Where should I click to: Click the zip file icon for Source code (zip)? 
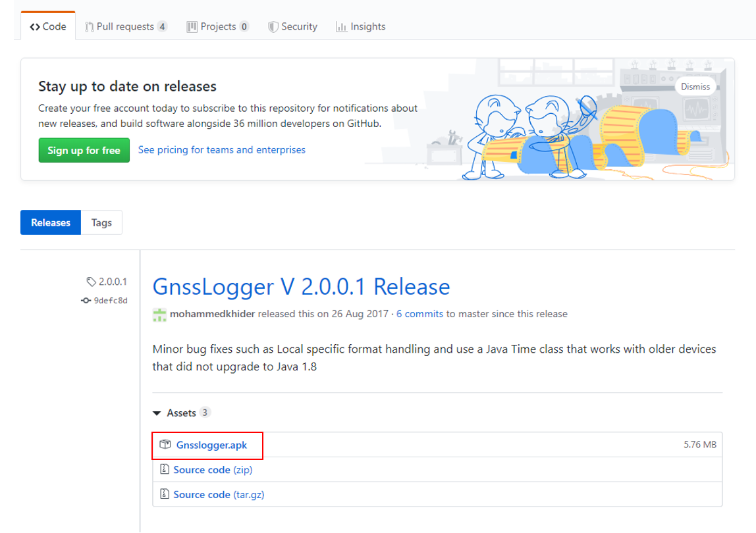(165, 470)
